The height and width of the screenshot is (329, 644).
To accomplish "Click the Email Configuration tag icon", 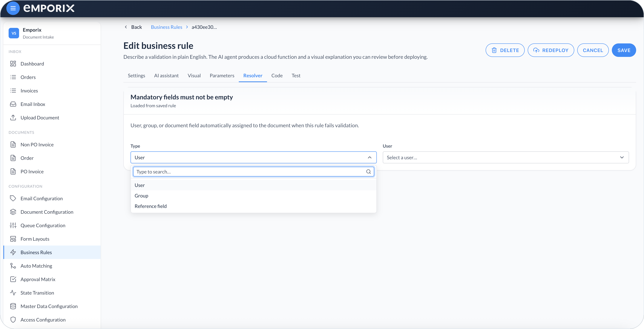I will click(x=13, y=198).
